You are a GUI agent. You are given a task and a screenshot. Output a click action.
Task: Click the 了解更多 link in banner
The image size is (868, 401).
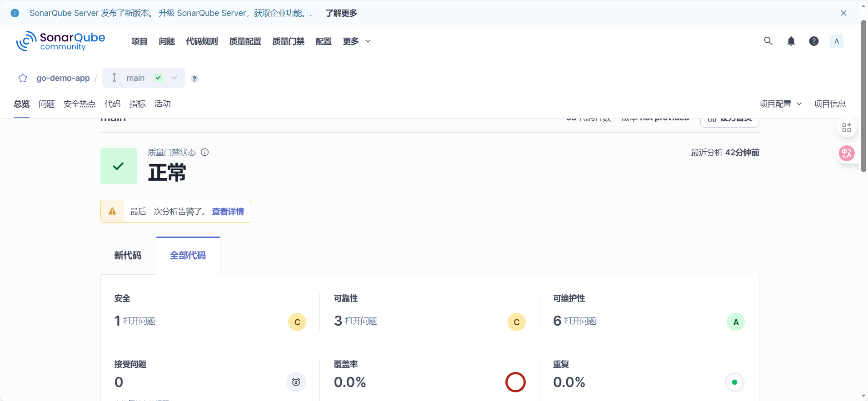tap(341, 13)
